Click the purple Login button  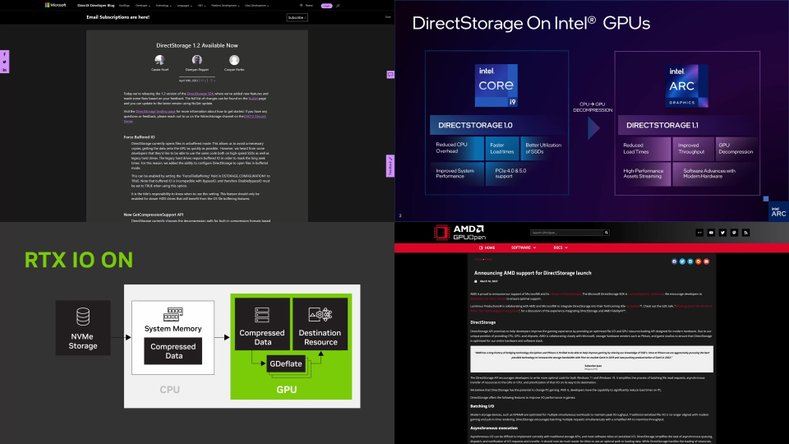327,6
